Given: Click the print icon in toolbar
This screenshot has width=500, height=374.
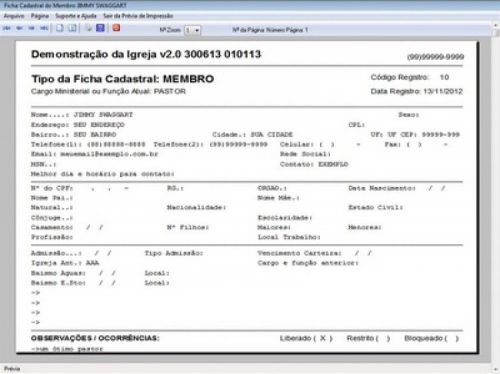Looking at the screenshot, I should pyautogui.click(x=89, y=28).
